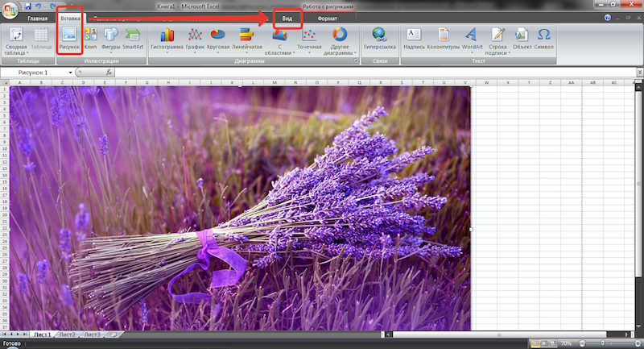This screenshot has width=644, height=349.
Task: Switch to the Вид ribbon tab
Action: click(x=287, y=18)
